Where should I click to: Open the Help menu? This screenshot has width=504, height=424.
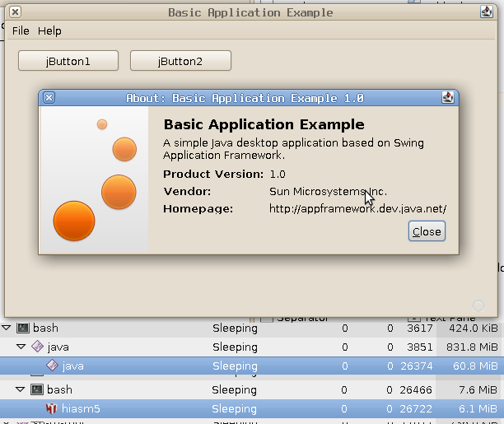pos(49,30)
